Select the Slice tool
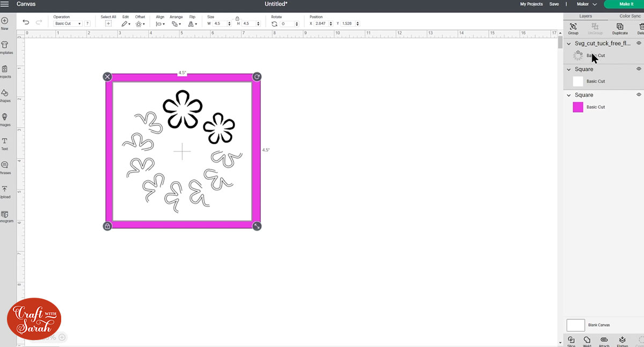 click(571, 340)
